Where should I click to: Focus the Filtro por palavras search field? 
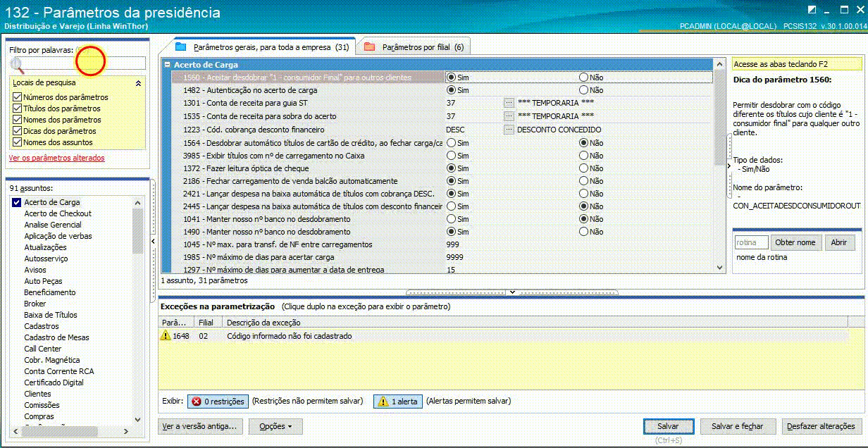point(85,63)
